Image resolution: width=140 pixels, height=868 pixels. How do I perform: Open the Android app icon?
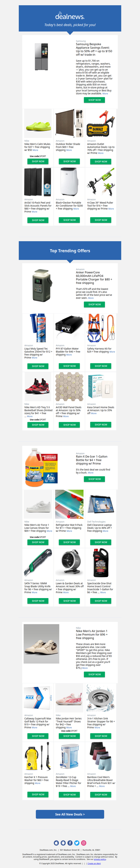[x=63, y=843]
